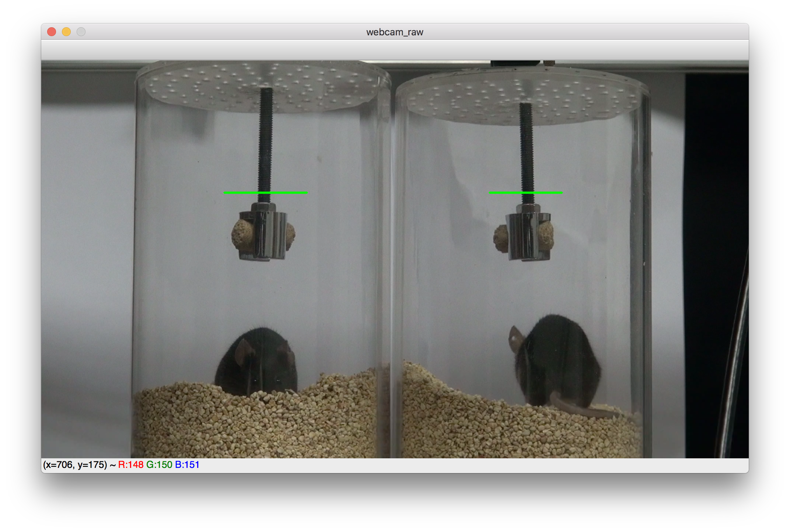
Task: Click the empty toolbar strip below title
Action: point(395,49)
